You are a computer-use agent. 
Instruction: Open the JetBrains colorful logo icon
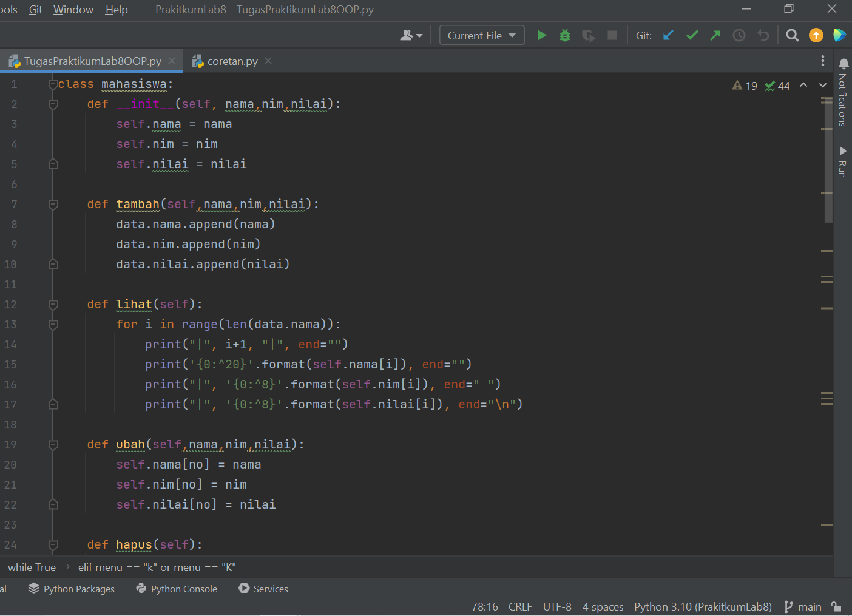coord(840,35)
